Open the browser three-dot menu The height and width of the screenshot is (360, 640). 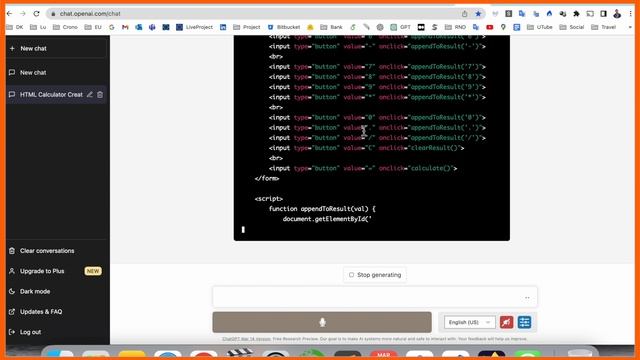click(631, 14)
